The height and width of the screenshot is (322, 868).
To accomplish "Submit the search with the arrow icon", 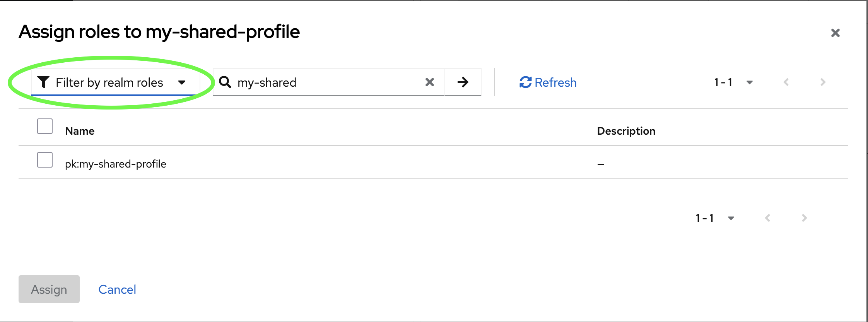I will (x=463, y=82).
